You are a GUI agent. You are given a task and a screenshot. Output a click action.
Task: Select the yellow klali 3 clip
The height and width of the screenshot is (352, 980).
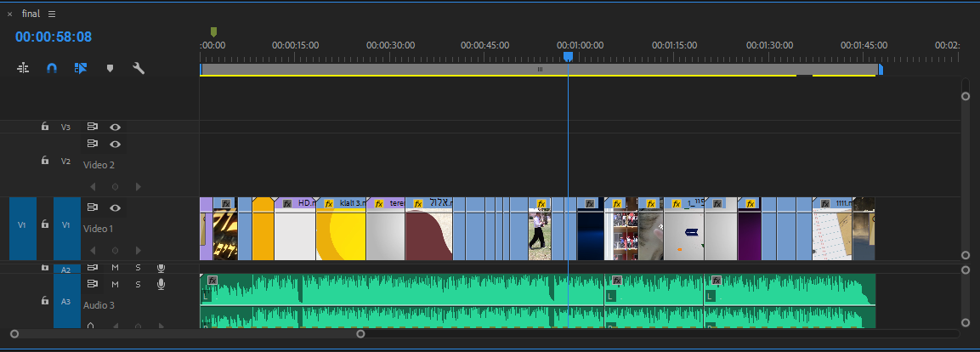pos(341,229)
